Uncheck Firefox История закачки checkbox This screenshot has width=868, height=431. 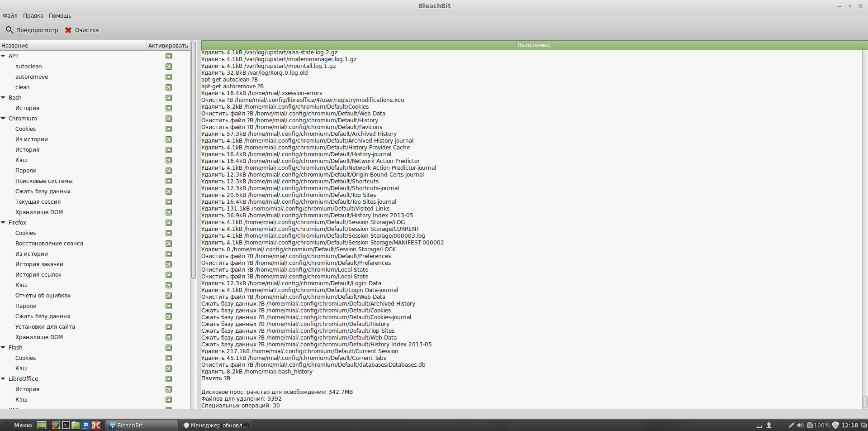169,264
